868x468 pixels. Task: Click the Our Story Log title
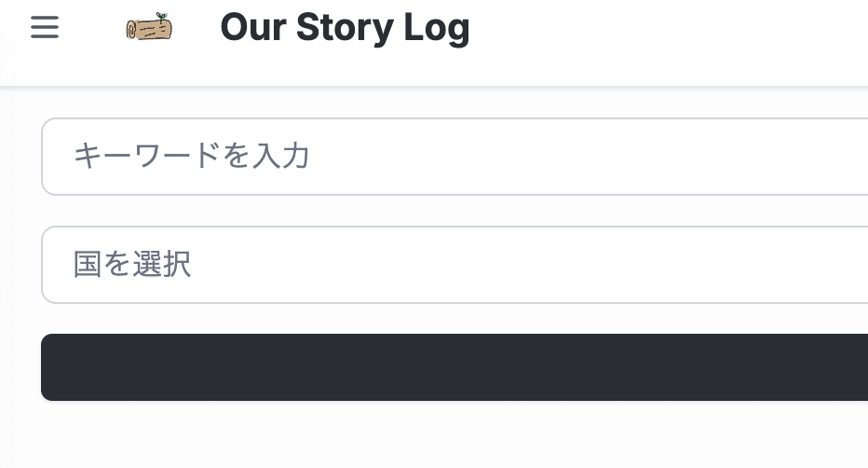[345, 28]
